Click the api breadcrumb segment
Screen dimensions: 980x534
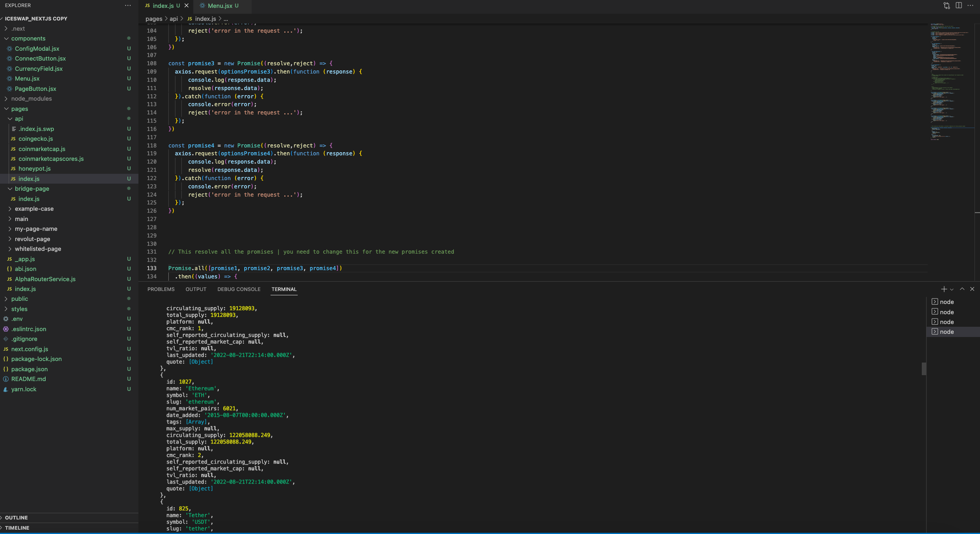(x=174, y=19)
